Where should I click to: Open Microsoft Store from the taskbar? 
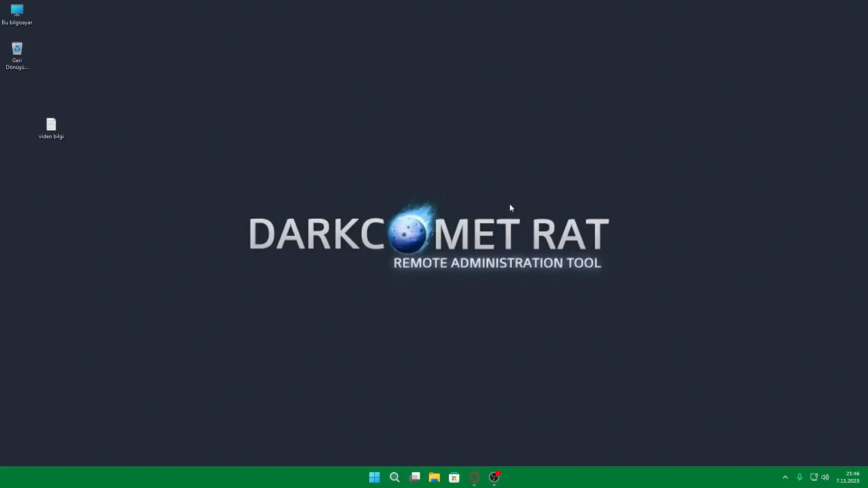click(x=454, y=477)
